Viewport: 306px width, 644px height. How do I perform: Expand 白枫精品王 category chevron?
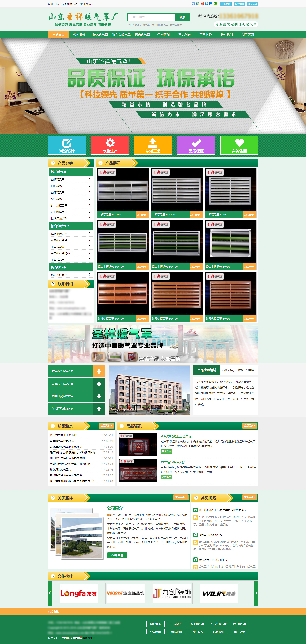coord(90,179)
